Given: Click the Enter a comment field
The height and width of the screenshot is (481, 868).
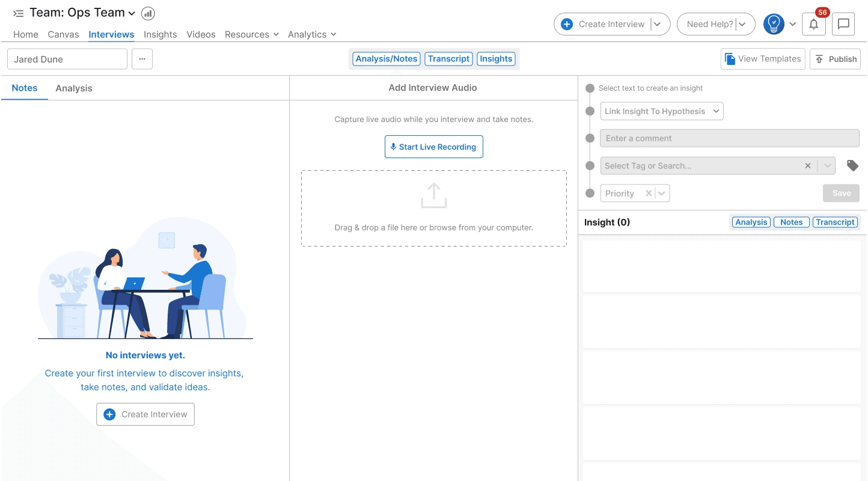Looking at the screenshot, I should point(730,138).
